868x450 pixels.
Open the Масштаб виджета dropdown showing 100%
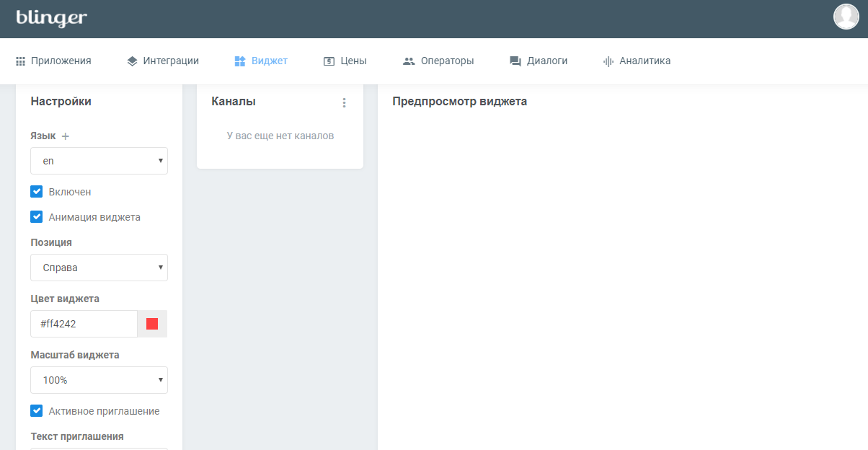pos(99,380)
